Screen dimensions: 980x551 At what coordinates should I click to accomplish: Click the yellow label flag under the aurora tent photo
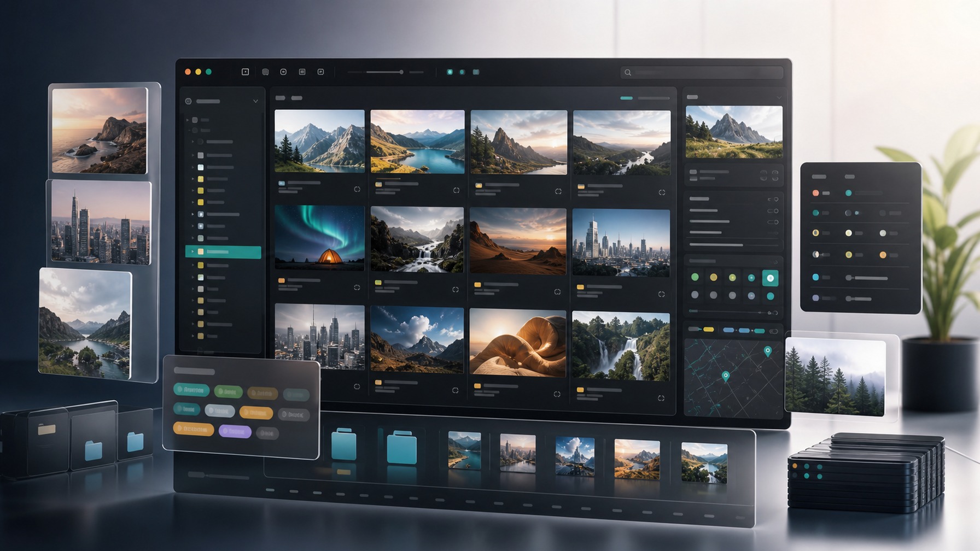coord(282,280)
